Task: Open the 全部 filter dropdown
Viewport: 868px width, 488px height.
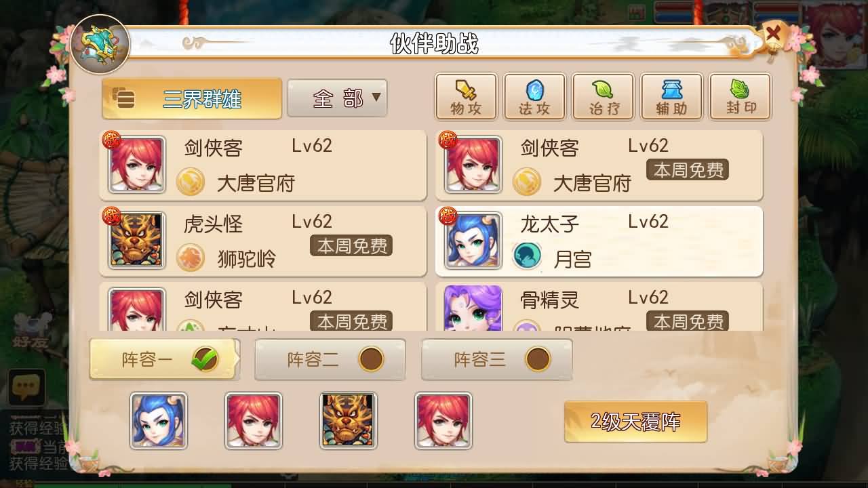Action: 337,98
